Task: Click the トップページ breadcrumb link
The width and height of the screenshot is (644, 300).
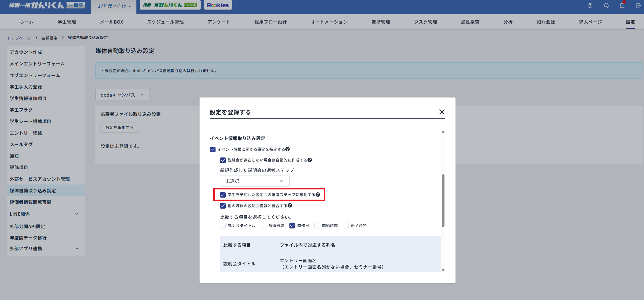Action: click(x=19, y=38)
